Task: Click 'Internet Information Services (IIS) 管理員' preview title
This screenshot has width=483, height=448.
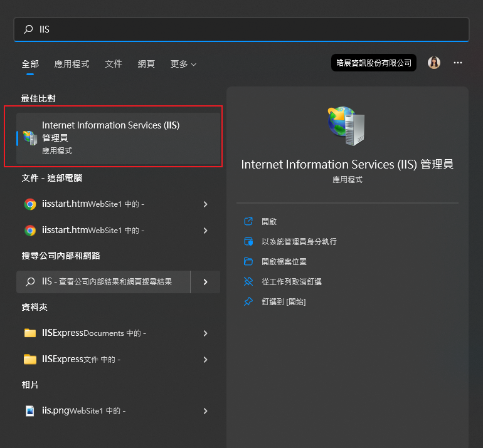Action: tap(347, 164)
